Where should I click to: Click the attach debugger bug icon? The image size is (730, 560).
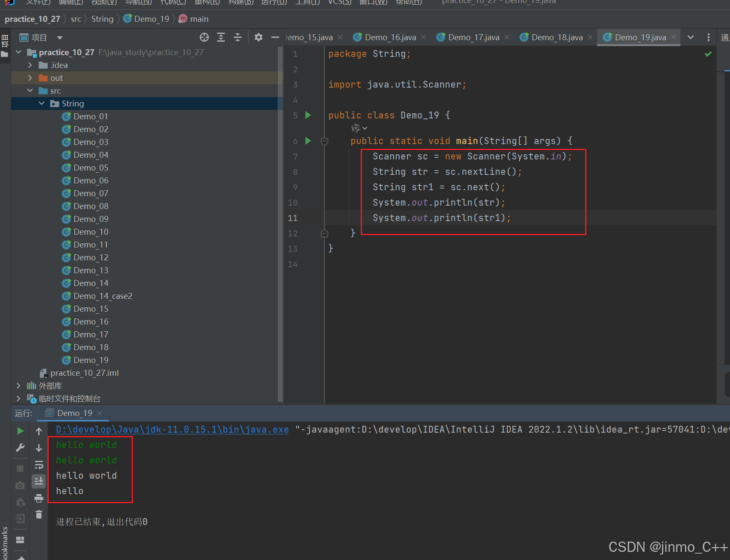pos(20,502)
